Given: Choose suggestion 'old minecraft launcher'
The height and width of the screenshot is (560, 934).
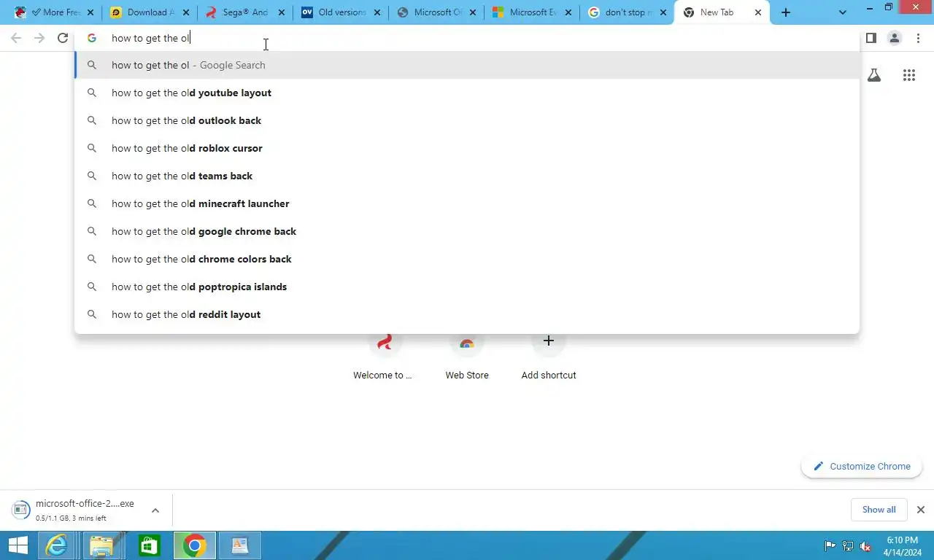Looking at the screenshot, I should coord(467,203).
